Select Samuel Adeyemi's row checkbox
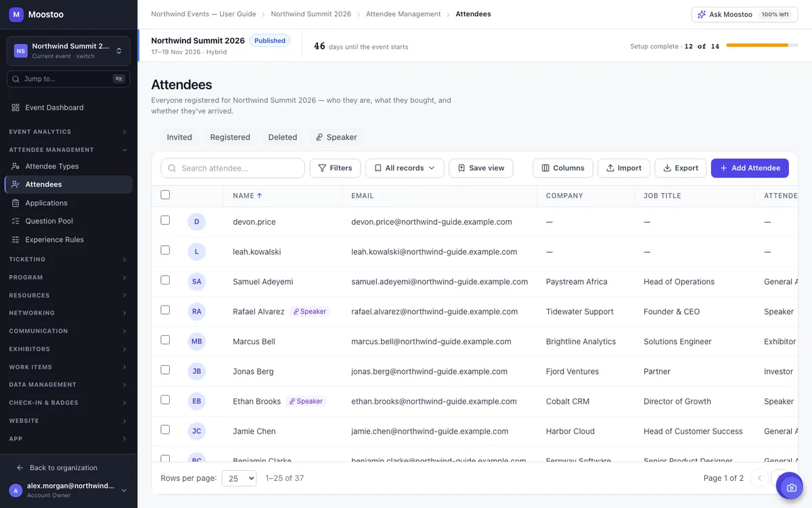812x508 pixels. point(165,280)
